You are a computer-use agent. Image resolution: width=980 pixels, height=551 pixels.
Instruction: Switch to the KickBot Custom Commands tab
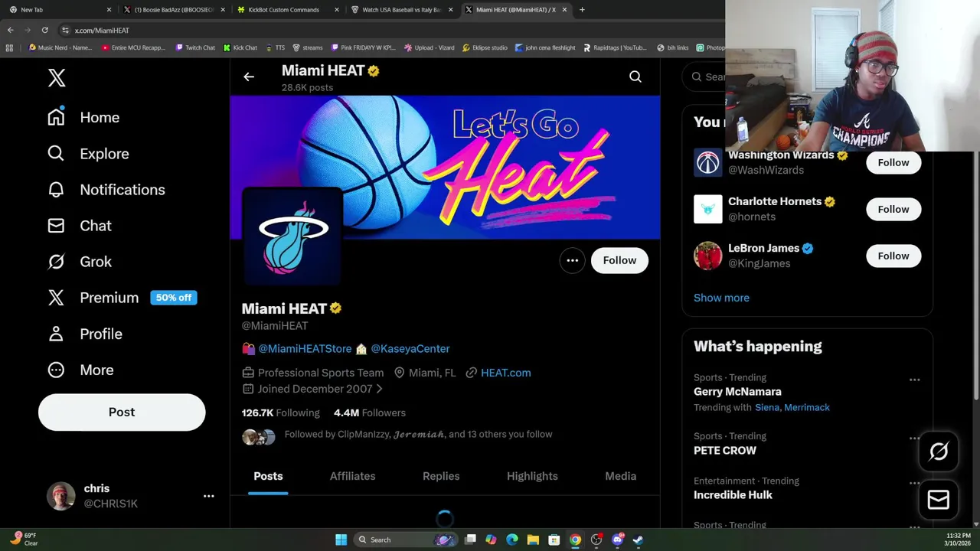pos(287,10)
